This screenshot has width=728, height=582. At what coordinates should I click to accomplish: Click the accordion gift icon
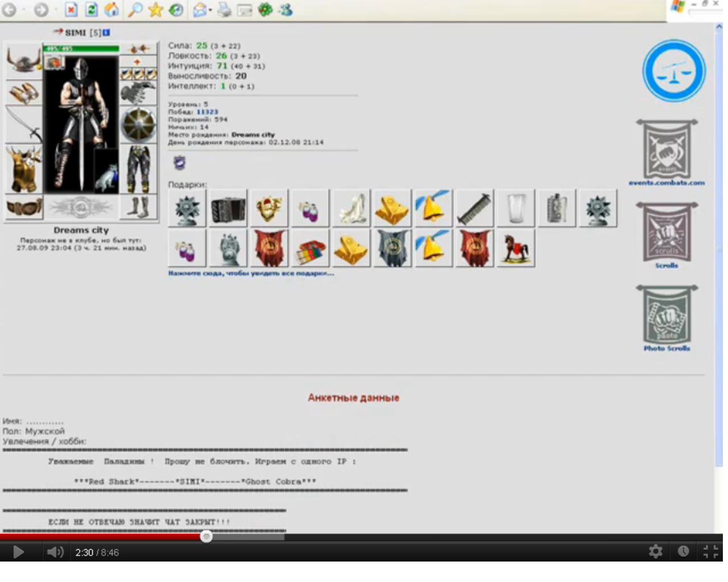[x=228, y=209]
